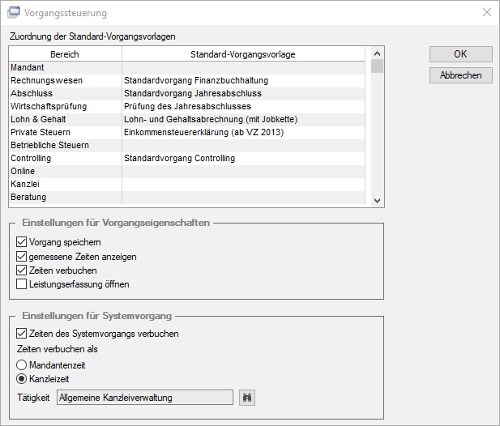Toggle Zeiten des Systemvorgangs verbuchen
Screen dimensions: 500x426
click(x=21, y=333)
